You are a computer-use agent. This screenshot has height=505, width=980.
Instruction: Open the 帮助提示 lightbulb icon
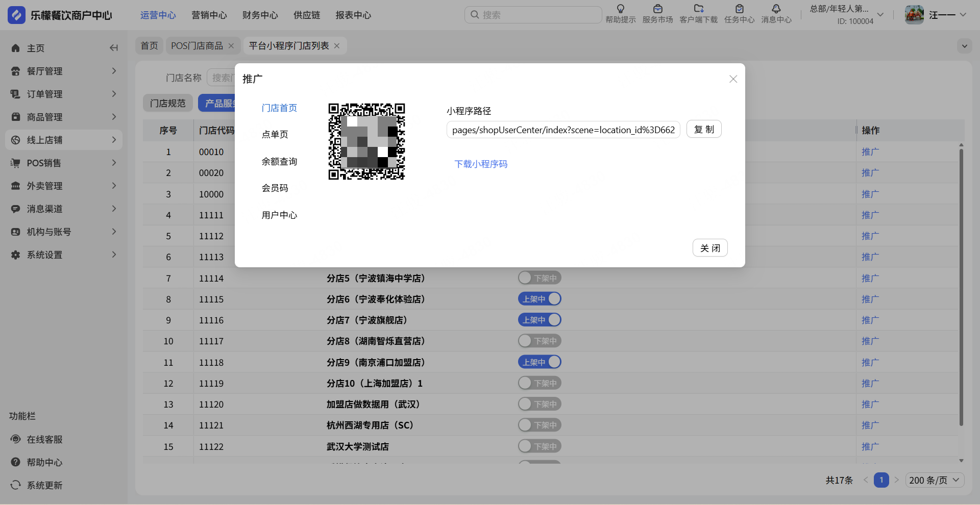(x=621, y=9)
